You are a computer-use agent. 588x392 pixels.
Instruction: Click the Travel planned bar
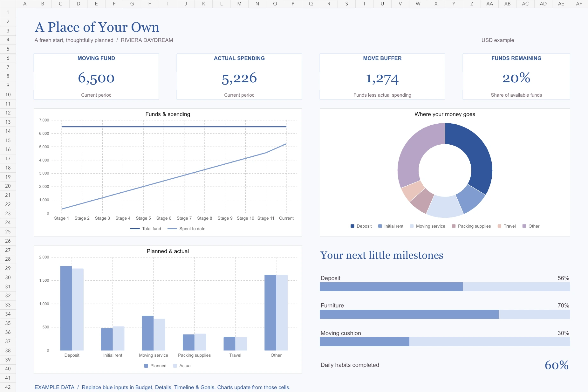pos(229,344)
